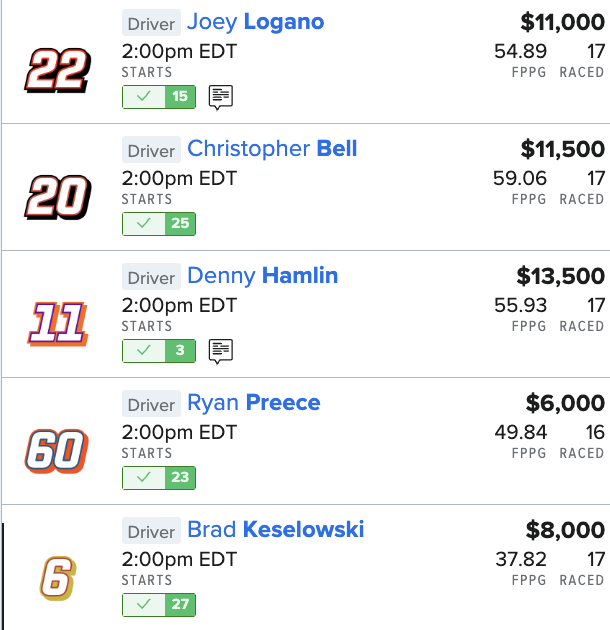The width and height of the screenshot is (610, 630).
Task: Click Christopher Bell's starts checkmark badge
Action: [x=145, y=224]
